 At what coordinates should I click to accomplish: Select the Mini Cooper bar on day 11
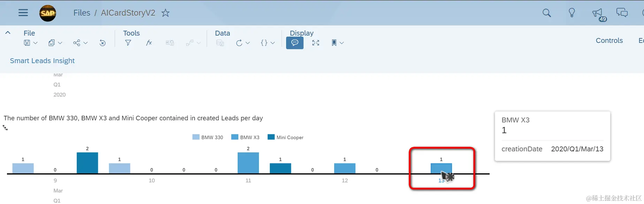pos(280,168)
